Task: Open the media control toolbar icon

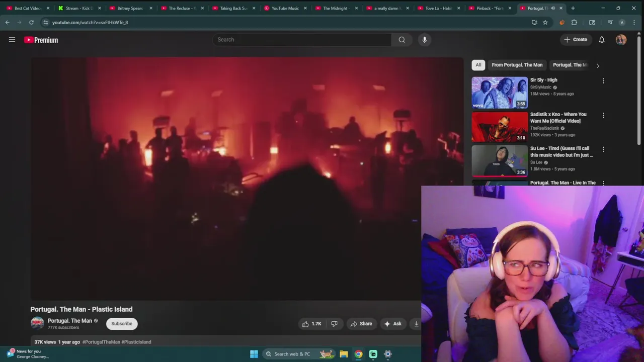Action: pos(610,22)
